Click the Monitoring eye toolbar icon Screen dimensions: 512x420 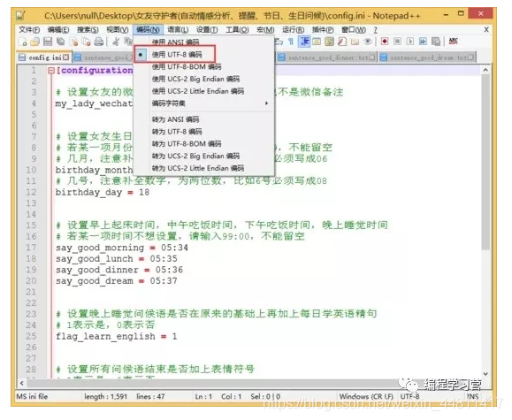[x=368, y=42]
